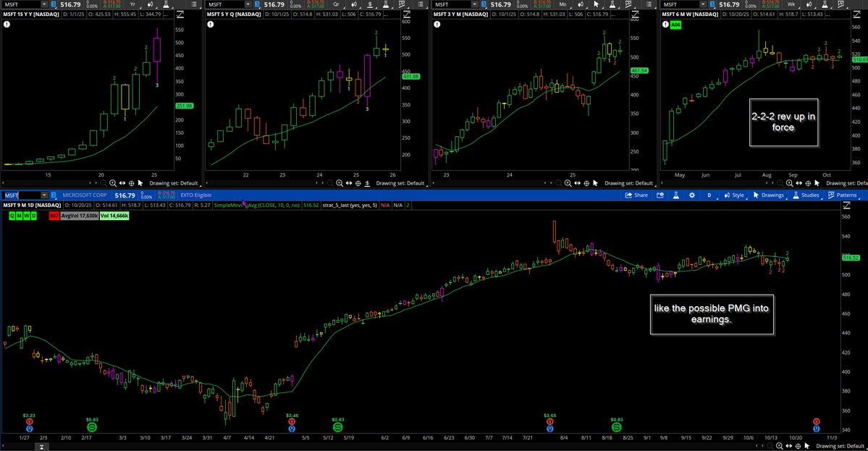Viewport: 868px width, 451px height.
Task: Click EXTO Eligible label
Action: pos(196,195)
